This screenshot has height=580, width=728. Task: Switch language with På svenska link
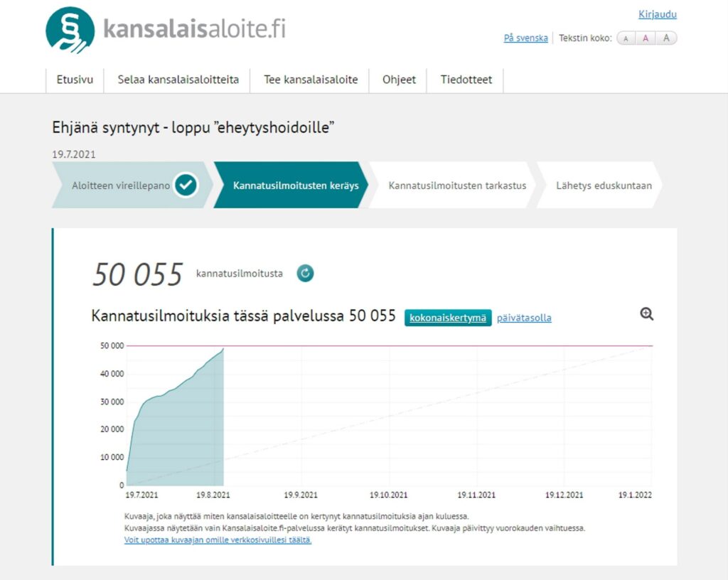(525, 38)
